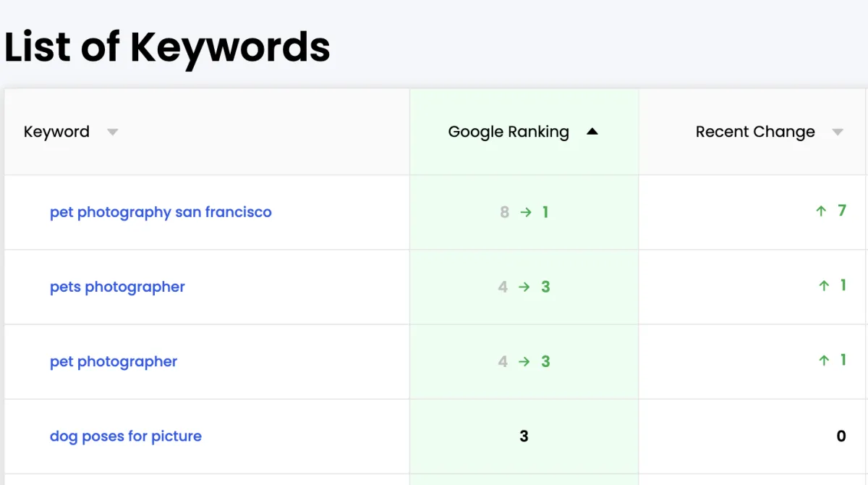The width and height of the screenshot is (868, 485).
Task: Click the Google Ranking column header label
Action: point(509,132)
